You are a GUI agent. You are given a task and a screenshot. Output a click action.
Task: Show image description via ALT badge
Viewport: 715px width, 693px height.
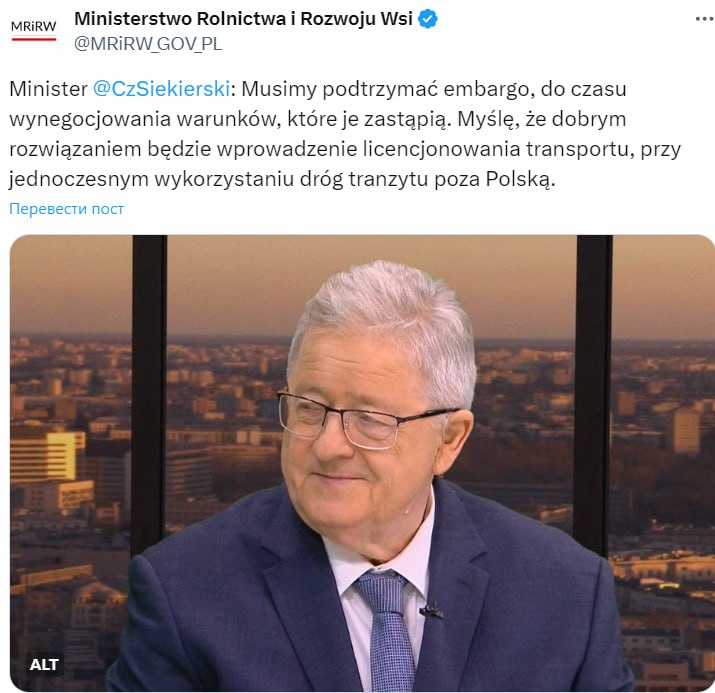point(44,665)
